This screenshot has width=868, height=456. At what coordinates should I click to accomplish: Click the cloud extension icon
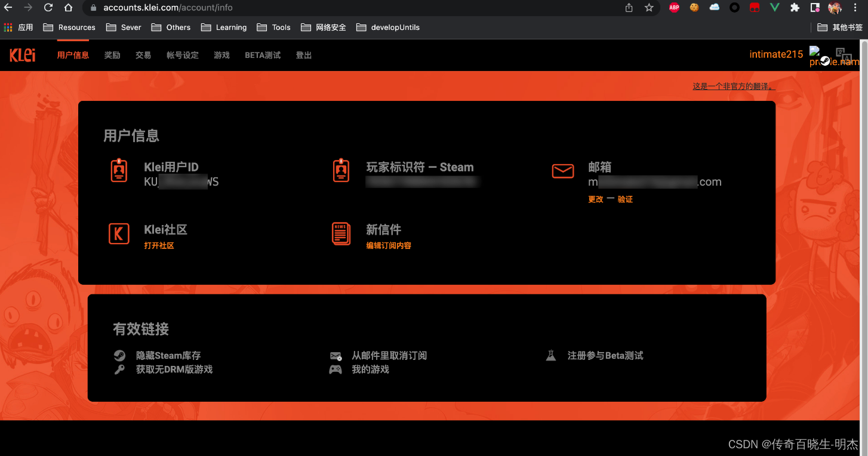(715, 8)
